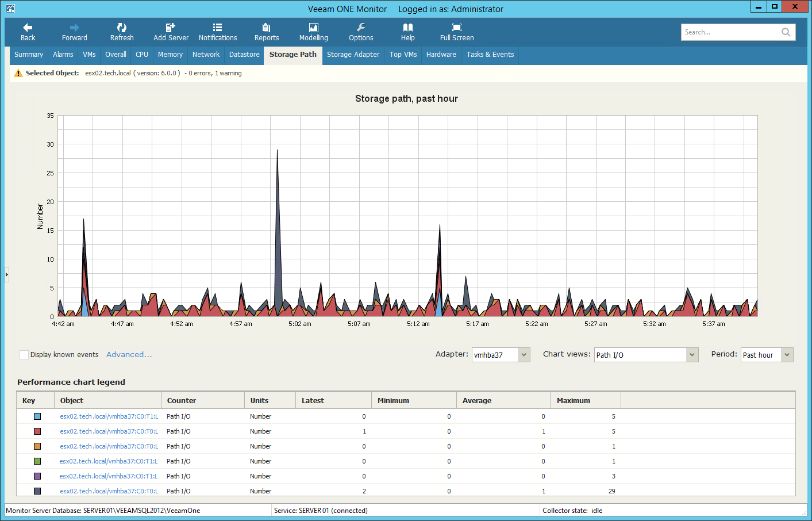Open the Help book icon
812x521 pixels.
click(x=408, y=32)
